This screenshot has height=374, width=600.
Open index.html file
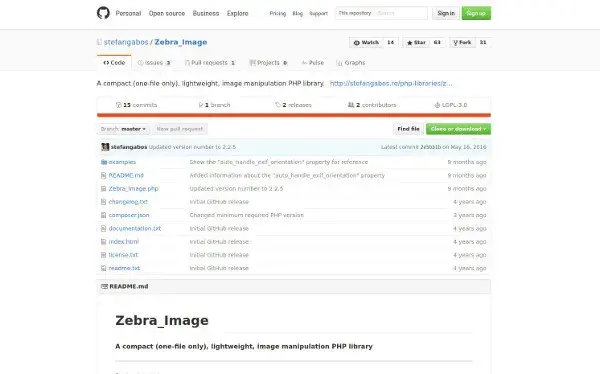[123, 242]
